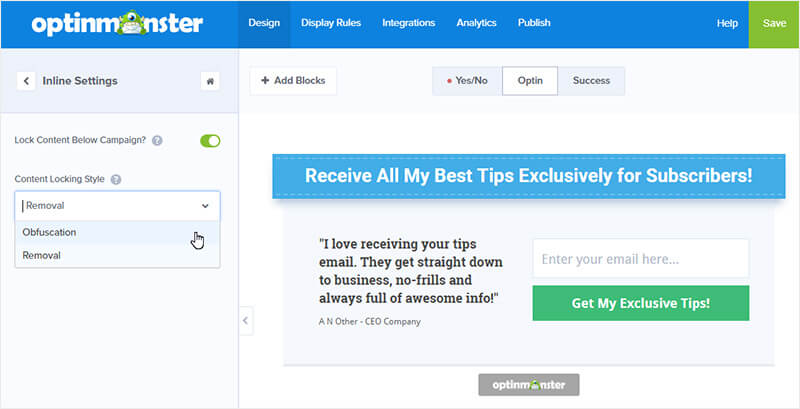Choose Removal option in the dropdown list
The height and width of the screenshot is (409, 800).
(117, 255)
